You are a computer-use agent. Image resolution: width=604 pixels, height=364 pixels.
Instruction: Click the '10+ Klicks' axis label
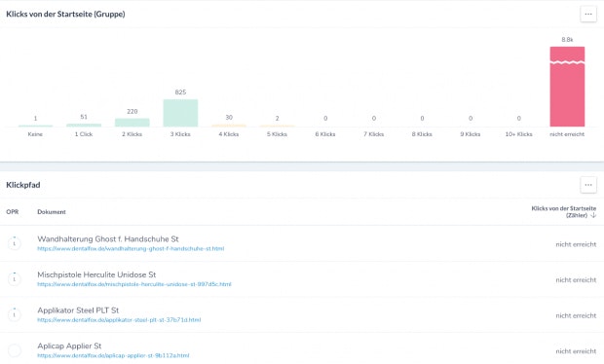pyautogui.click(x=519, y=134)
